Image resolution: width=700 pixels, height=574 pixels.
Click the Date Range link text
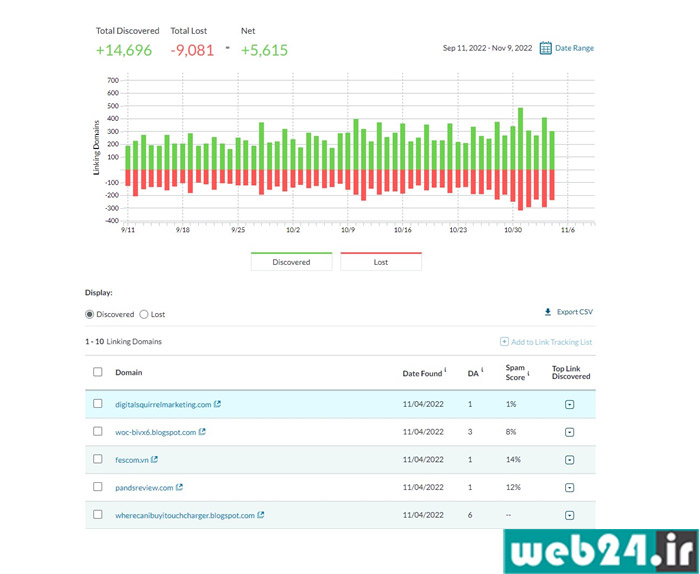click(x=574, y=48)
